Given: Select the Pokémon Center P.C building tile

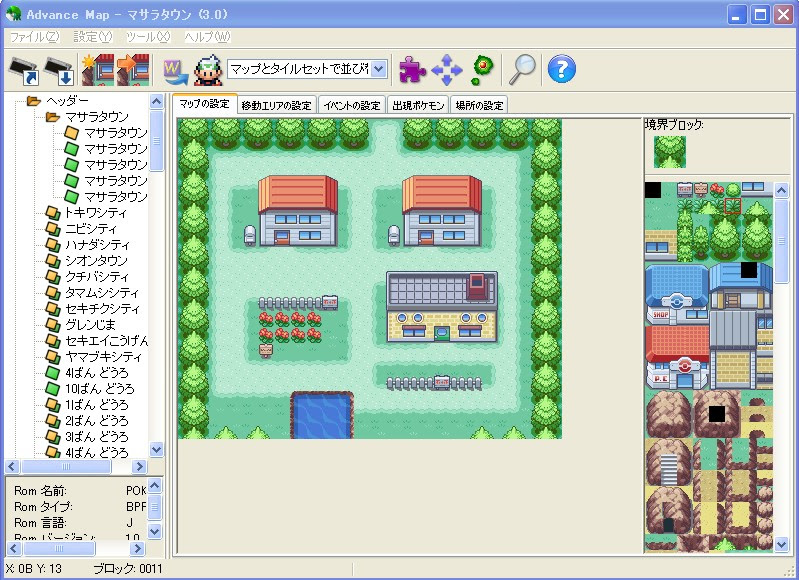Looking at the screenshot, I should [677, 358].
